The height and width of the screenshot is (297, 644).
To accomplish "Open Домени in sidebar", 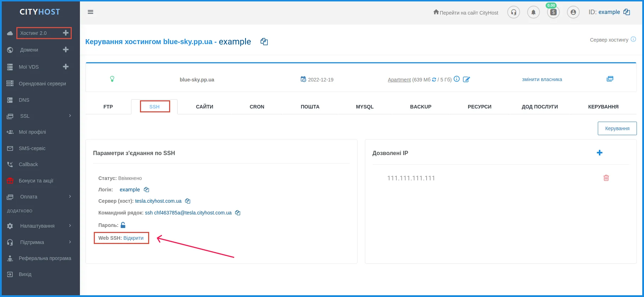I will [29, 50].
